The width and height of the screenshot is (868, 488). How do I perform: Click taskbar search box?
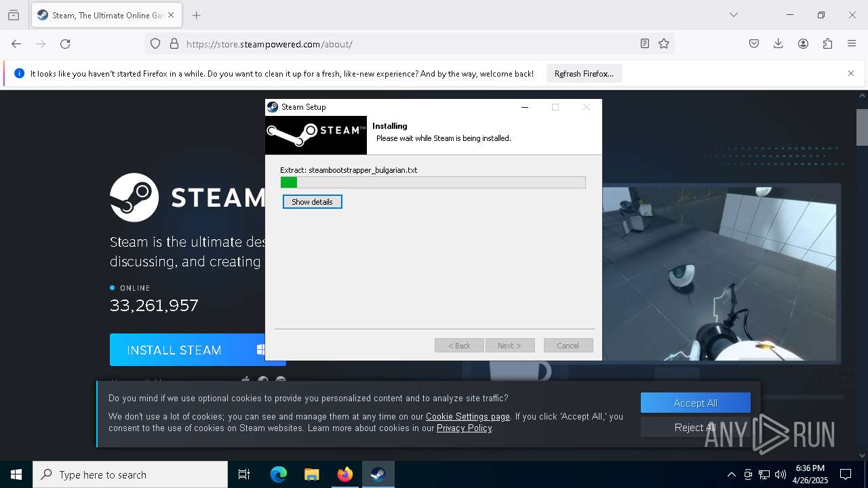click(130, 474)
